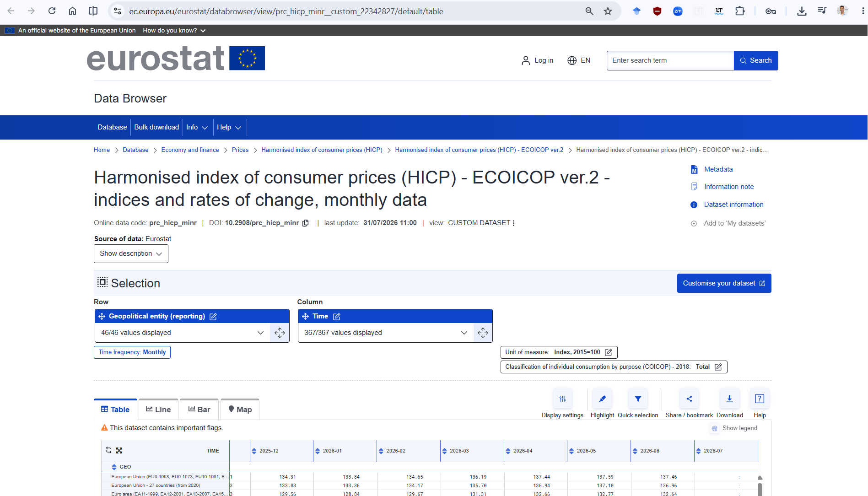This screenshot has height=496, width=868.
Task: Expand the Info menu
Action: [x=197, y=127]
